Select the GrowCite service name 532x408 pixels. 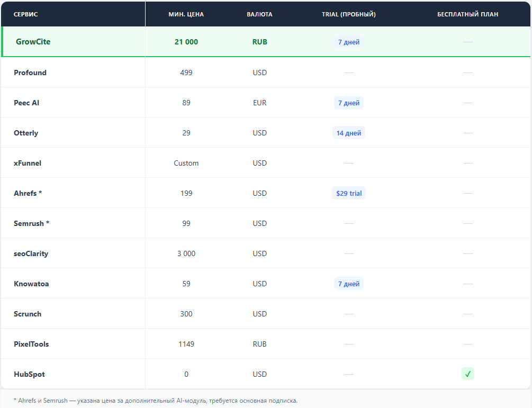tap(33, 42)
